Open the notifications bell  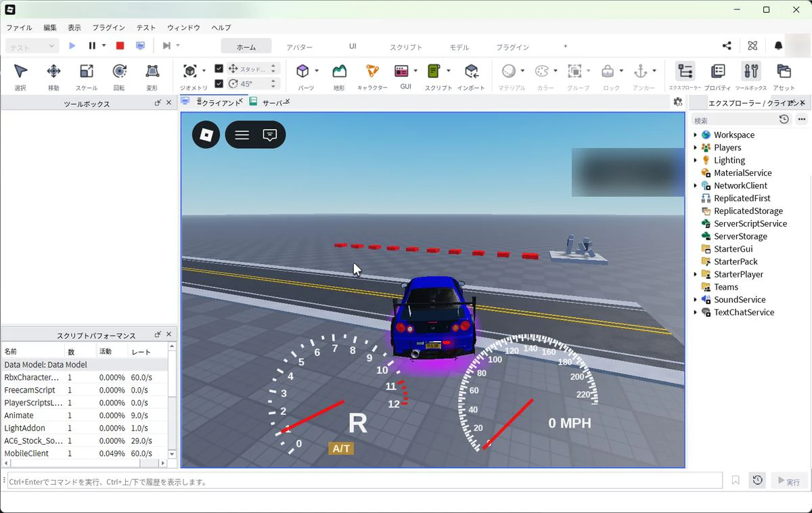(x=778, y=46)
